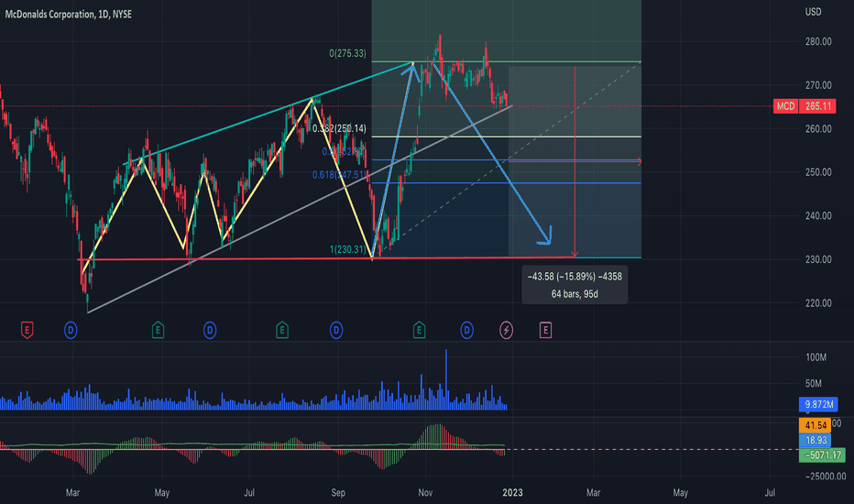Click the Nov label on the time axis
Screen dimensions: 854x504
425,493
